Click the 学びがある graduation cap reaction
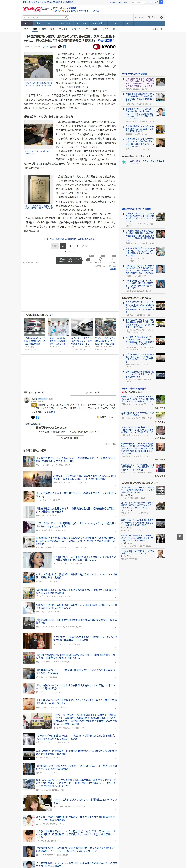This screenshot has width=186, height=868. click(x=89, y=259)
